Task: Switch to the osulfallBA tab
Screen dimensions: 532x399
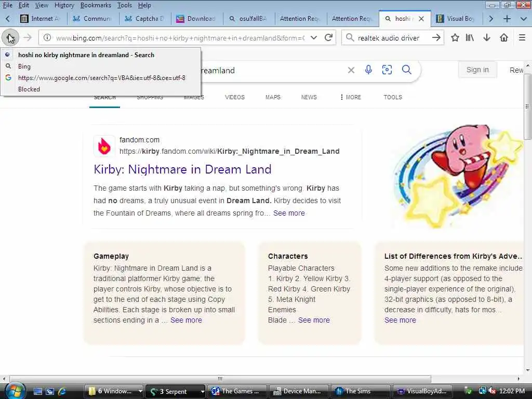Action: (249, 19)
